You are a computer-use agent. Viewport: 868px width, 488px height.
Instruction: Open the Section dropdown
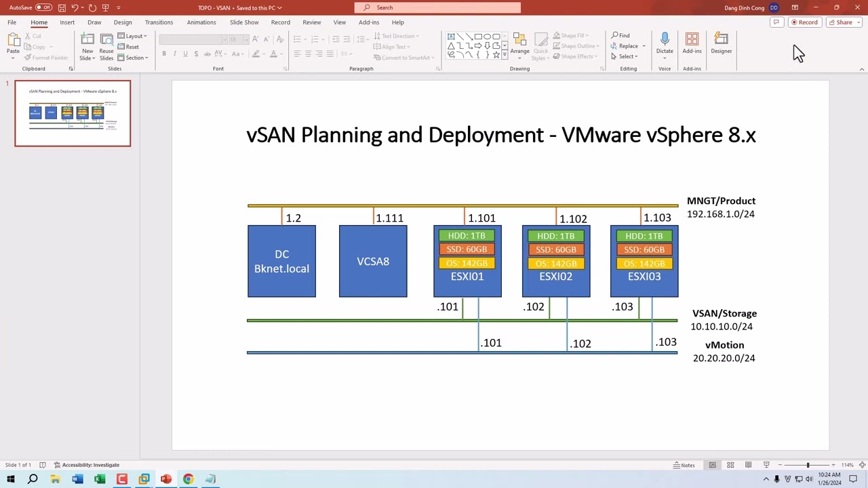[x=133, y=58]
